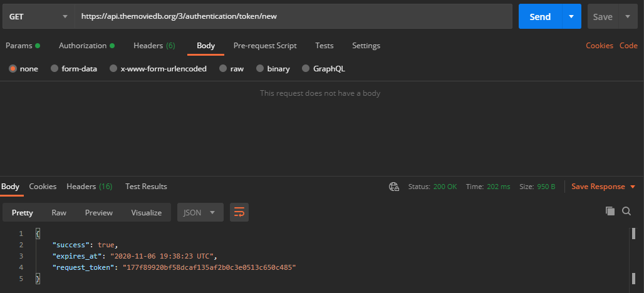Open network info globe icon near Status
This screenshot has width=644, height=293.
point(394,187)
